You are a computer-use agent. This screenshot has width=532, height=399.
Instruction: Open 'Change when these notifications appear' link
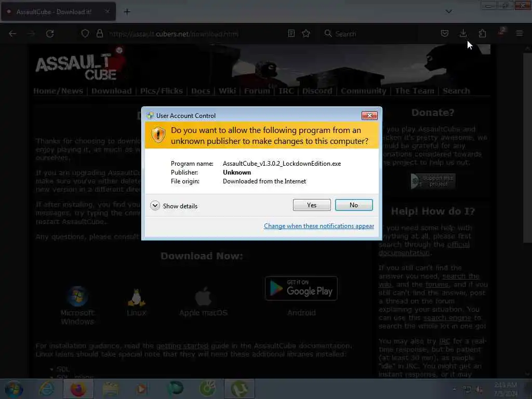pos(319,226)
